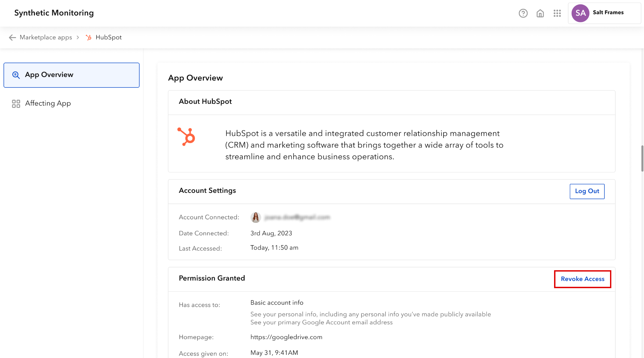The height and width of the screenshot is (358, 644).
Task: Click the back arrow icon
Action: [12, 37]
